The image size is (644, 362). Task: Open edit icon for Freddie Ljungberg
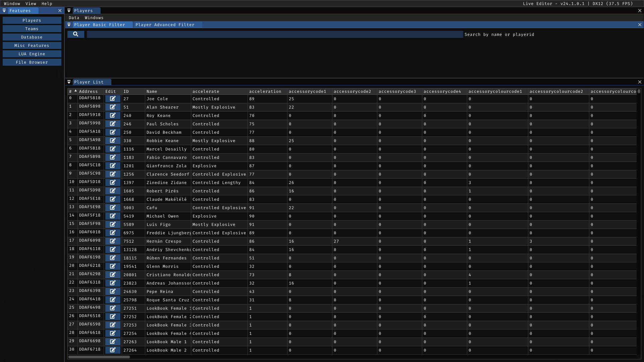(113, 233)
